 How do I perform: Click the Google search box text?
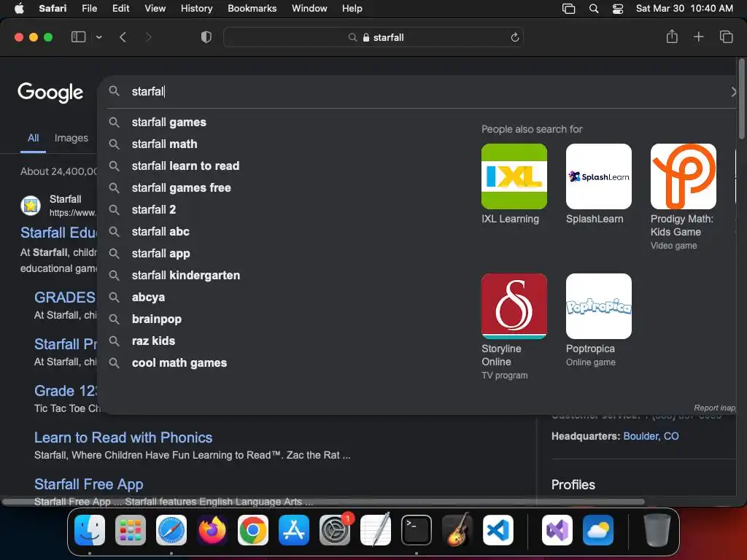147,91
